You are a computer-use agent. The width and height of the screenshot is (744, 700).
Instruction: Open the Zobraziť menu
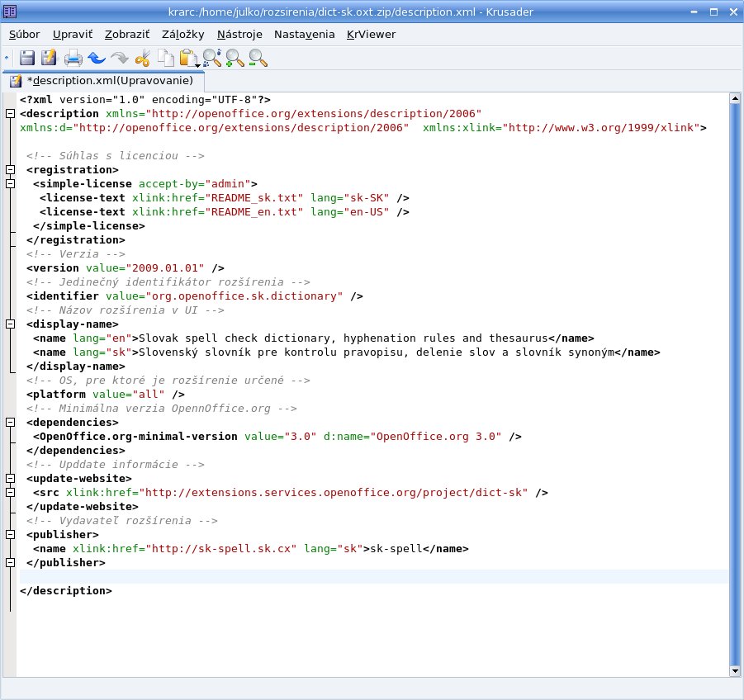tap(127, 35)
